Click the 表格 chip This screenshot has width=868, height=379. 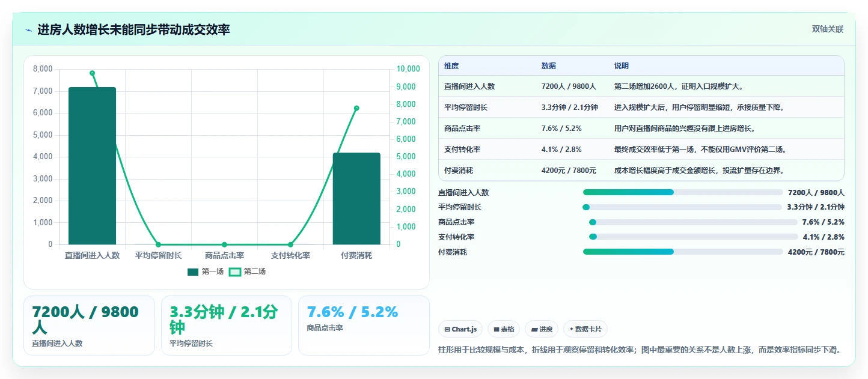[x=504, y=329]
